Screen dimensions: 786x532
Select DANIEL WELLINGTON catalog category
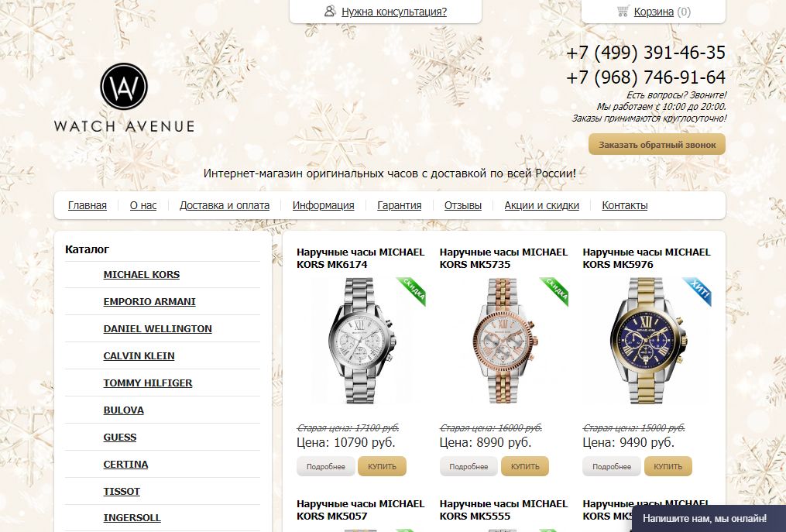pyautogui.click(x=157, y=328)
